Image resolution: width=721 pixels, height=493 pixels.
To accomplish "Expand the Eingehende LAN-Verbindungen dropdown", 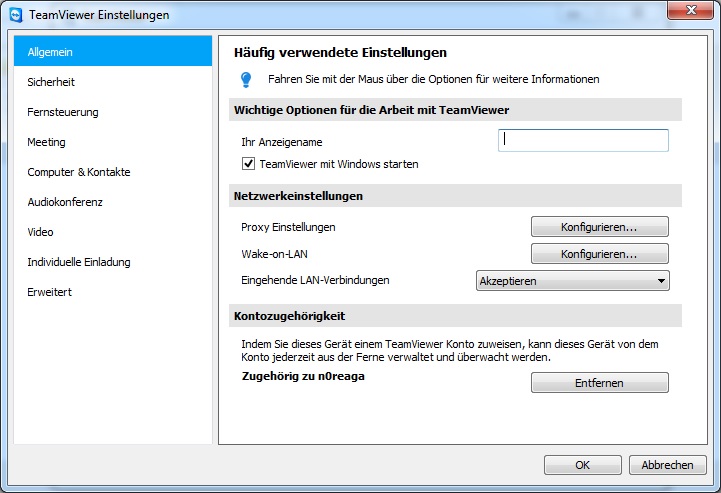I will coord(572,281).
